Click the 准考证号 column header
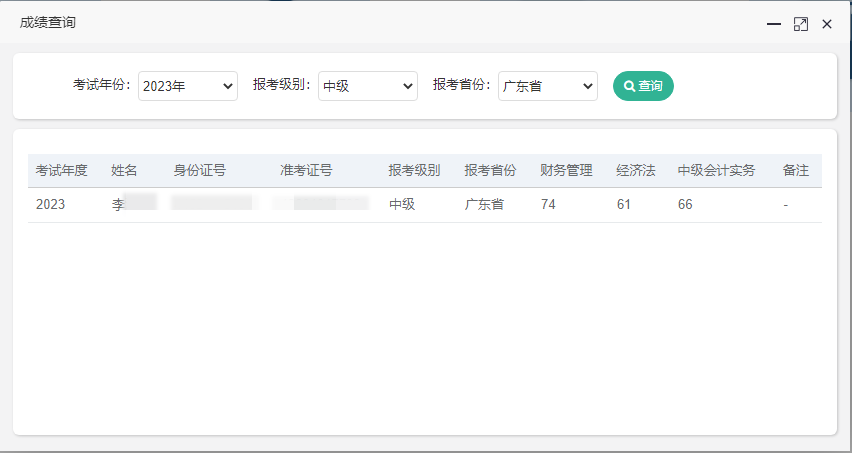The height and width of the screenshot is (453, 852). coord(306,170)
